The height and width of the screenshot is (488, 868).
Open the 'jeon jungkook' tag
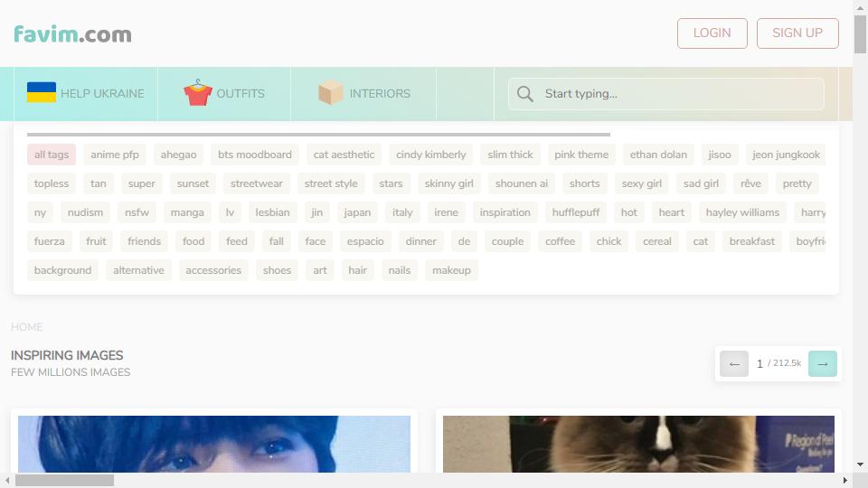[x=786, y=155]
